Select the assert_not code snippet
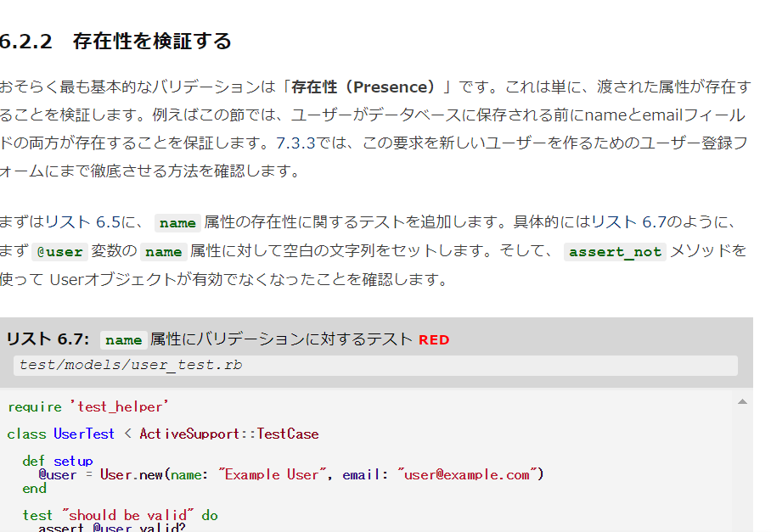This screenshot has width=771, height=532. (615, 252)
